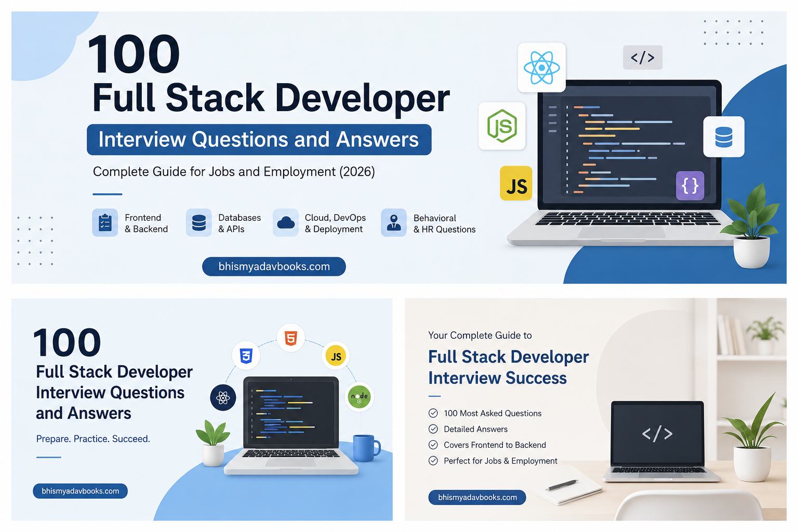Select the green Node.js hexagon icon card
This screenshot has height=532, width=798.
pyautogui.click(x=502, y=126)
